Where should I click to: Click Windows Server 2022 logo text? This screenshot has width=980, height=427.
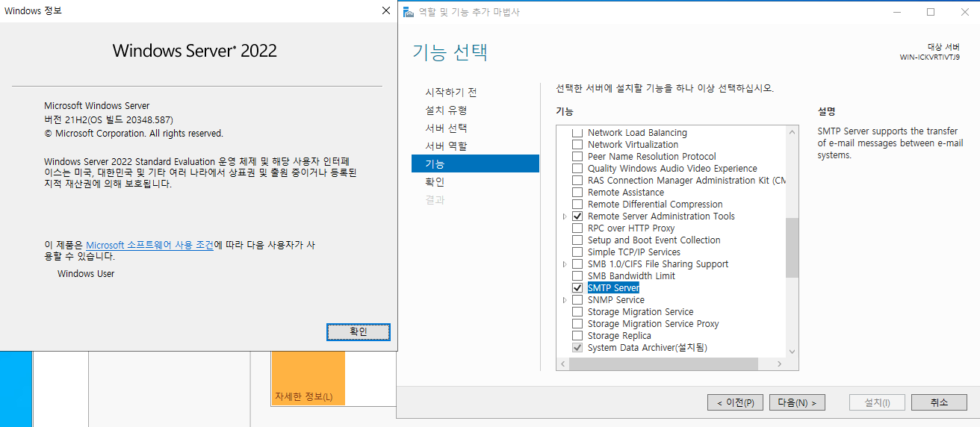point(195,51)
